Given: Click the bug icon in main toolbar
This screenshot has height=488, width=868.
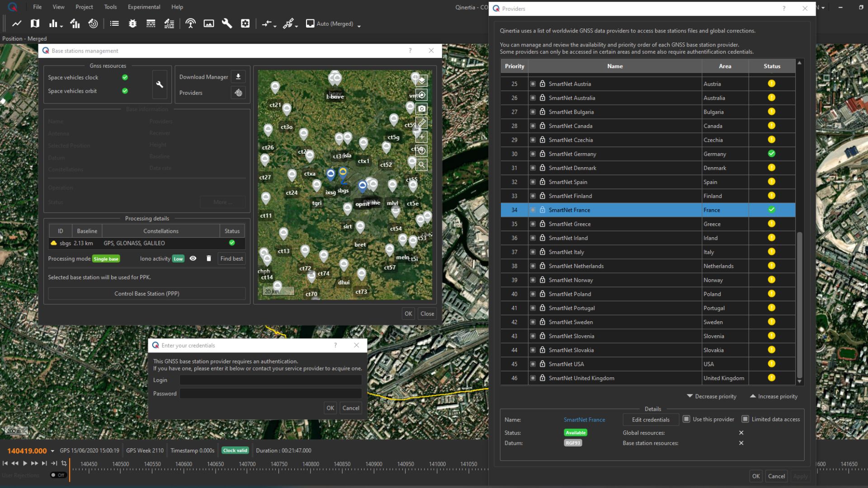Looking at the screenshot, I should point(132,23).
